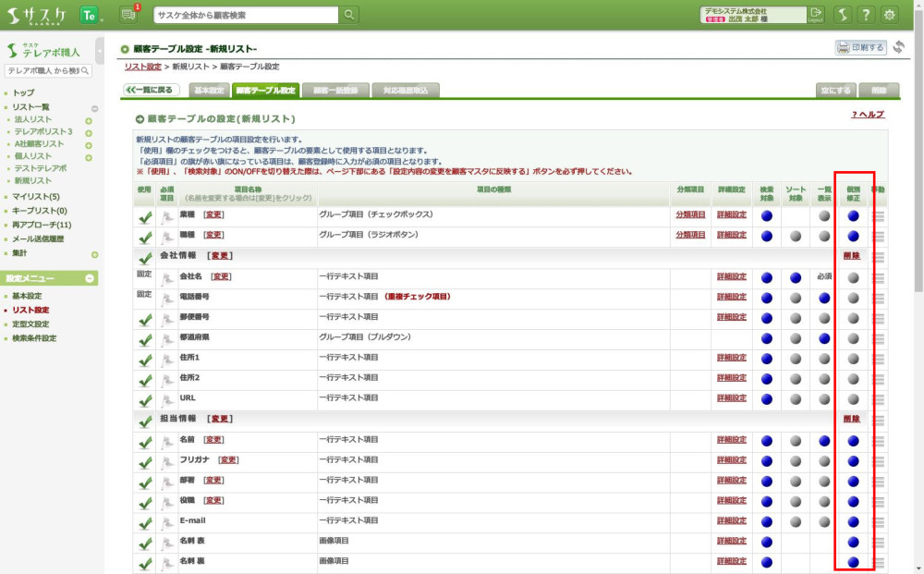
Task: Switch to the 基本設定 tab
Action: [209, 91]
